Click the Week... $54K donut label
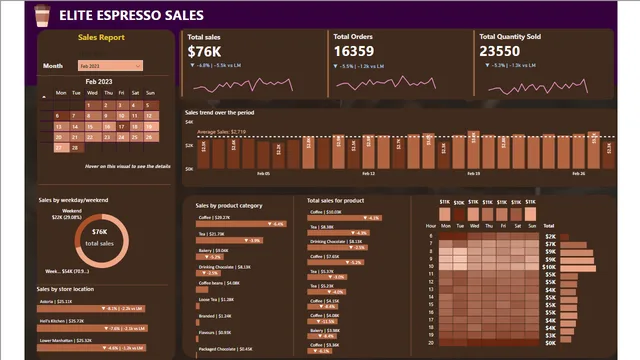 tap(67, 271)
